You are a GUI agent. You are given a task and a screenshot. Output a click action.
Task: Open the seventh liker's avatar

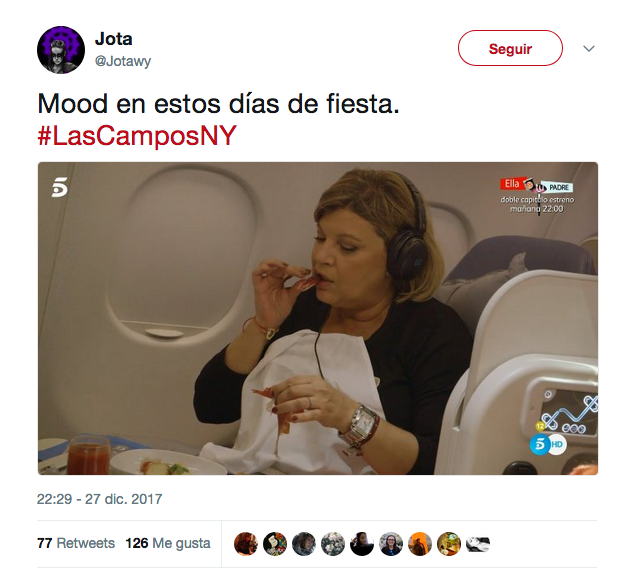click(x=420, y=543)
